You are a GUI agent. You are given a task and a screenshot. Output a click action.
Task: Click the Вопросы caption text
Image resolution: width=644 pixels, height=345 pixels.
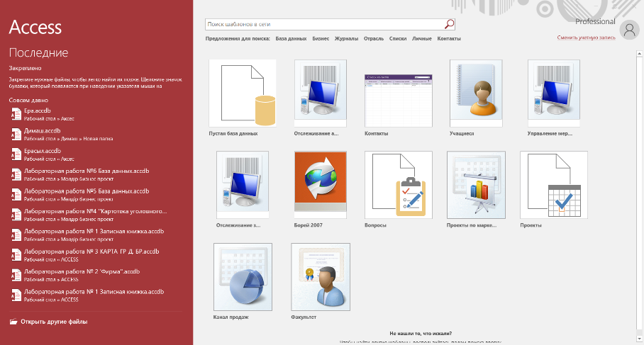[x=375, y=225]
